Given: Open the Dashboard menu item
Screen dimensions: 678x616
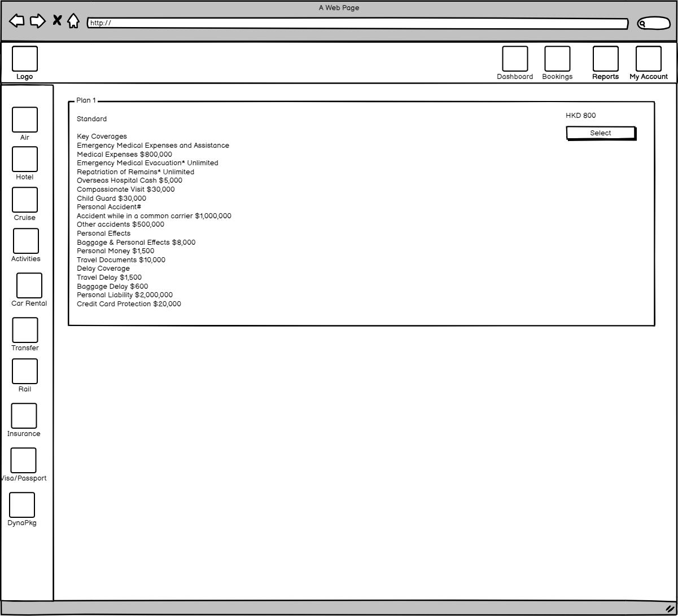Looking at the screenshot, I should [x=515, y=59].
